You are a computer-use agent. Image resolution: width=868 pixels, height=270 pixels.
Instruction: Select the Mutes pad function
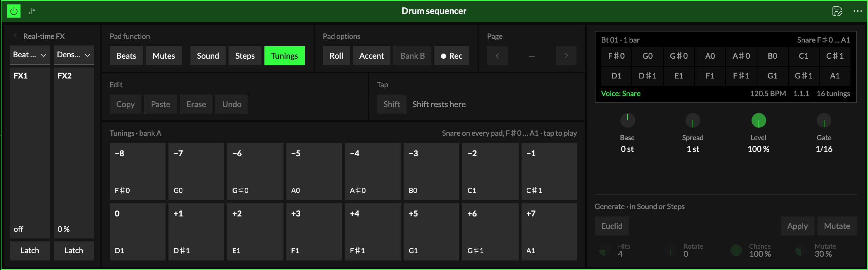tap(164, 56)
